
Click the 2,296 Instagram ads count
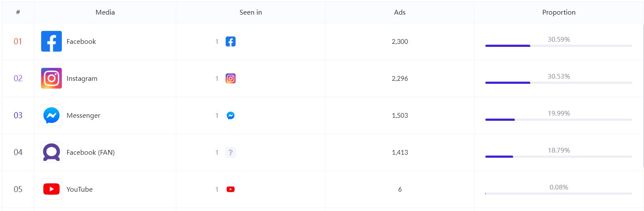pos(400,79)
